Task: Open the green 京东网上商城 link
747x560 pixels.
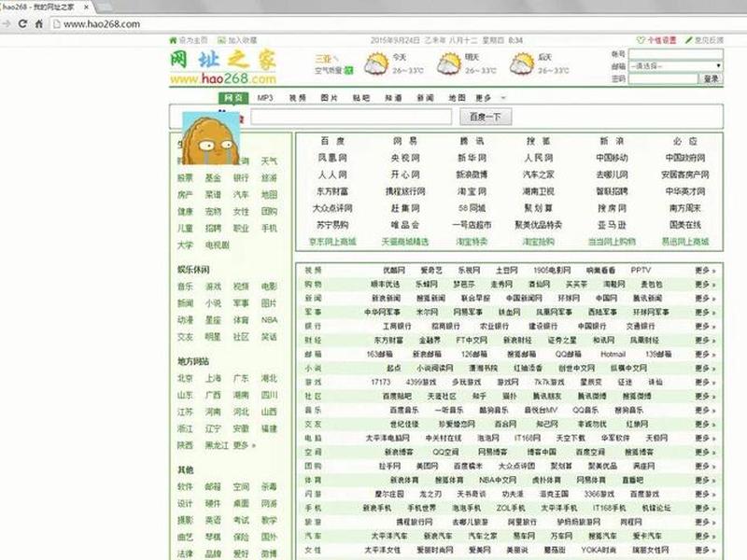Action: 332,242
